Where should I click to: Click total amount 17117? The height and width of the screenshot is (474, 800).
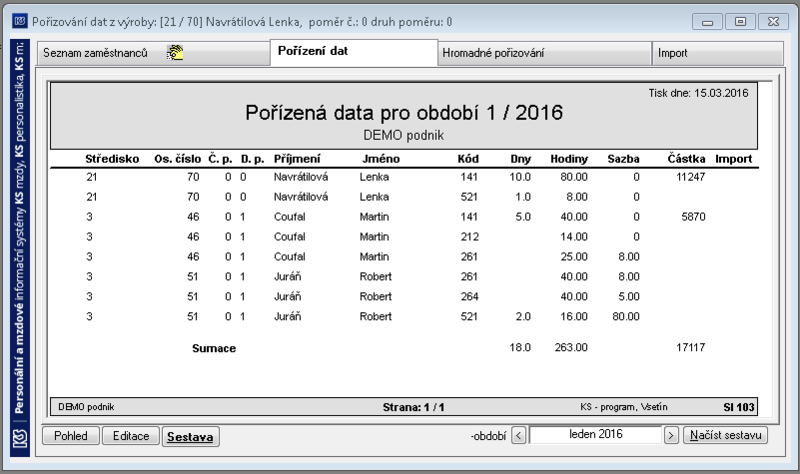[691, 347]
